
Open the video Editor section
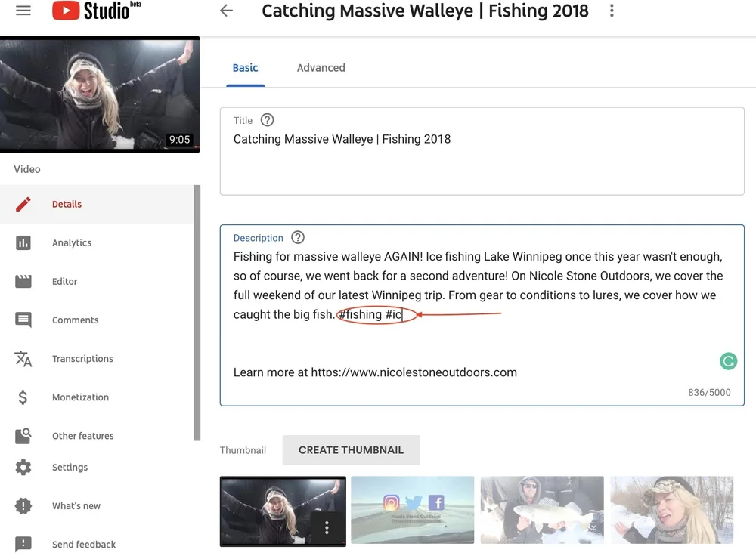click(64, 281)
